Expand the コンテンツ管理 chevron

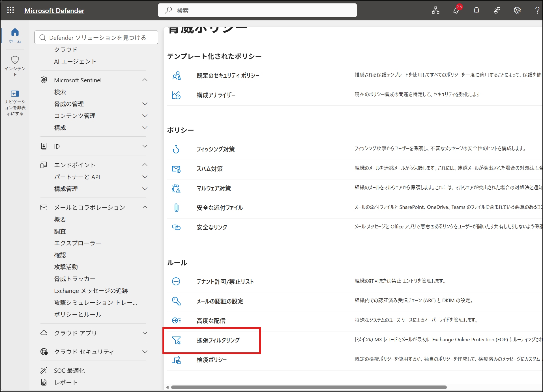tap(145, 116)
